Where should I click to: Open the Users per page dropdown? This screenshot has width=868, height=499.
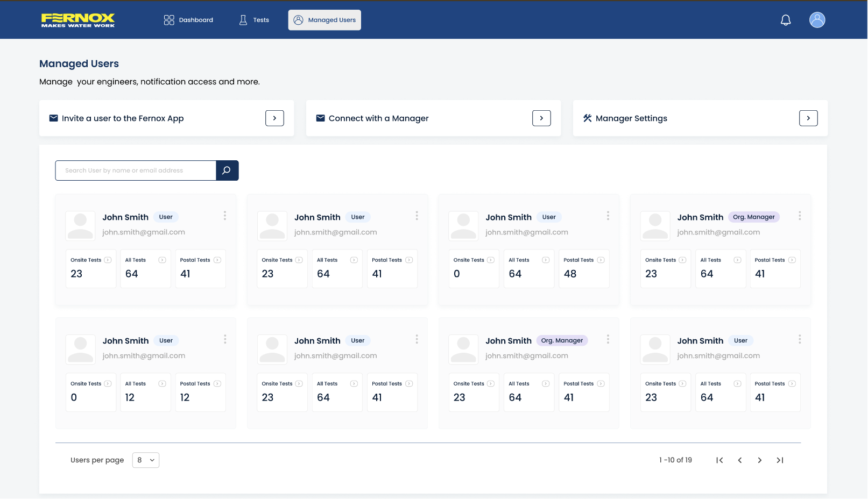146,460
